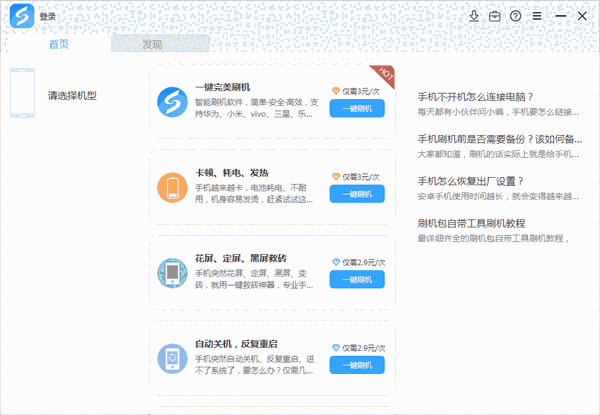Image resolution: width=600 pixels, height=415 pixels.
Task: Click the 自动关机，反复重启 phone icon
Action: tap(172, 359)
